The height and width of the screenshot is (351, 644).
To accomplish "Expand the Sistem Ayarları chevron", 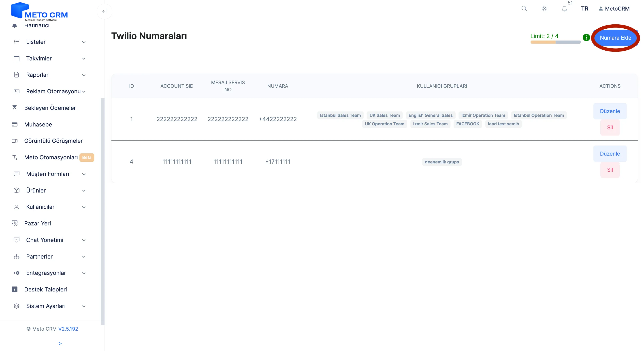I will point(84,306).
